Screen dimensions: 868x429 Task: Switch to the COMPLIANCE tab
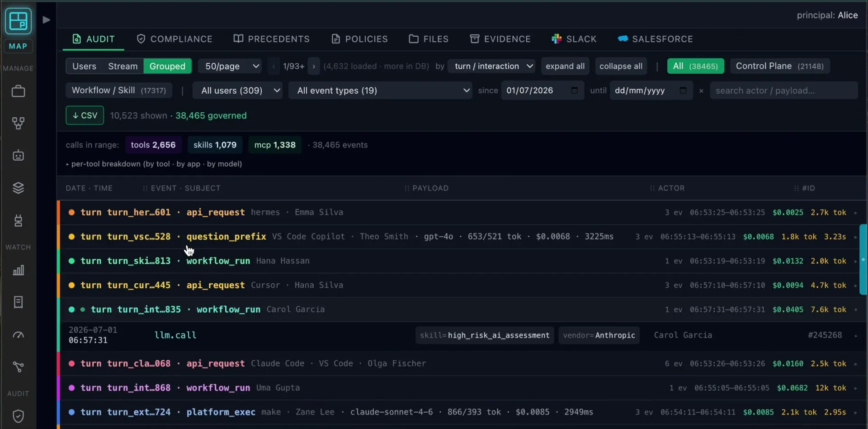[175, 39]
